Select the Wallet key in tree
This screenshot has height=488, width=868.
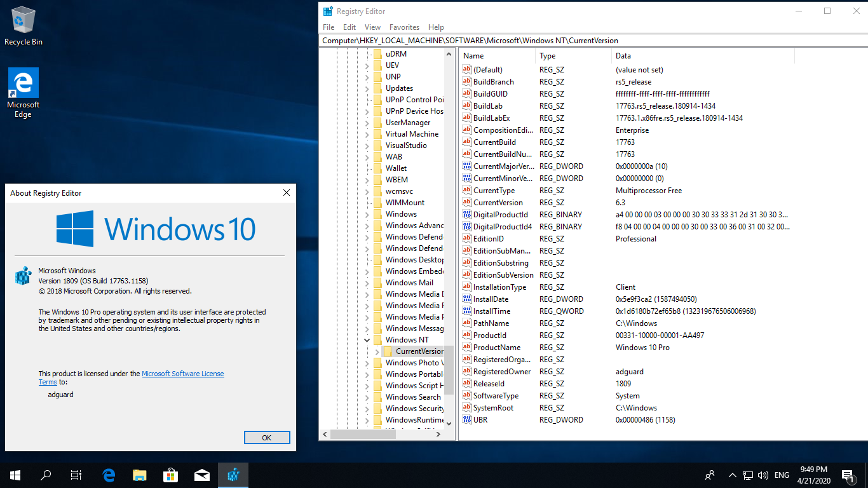pos(396,168)
